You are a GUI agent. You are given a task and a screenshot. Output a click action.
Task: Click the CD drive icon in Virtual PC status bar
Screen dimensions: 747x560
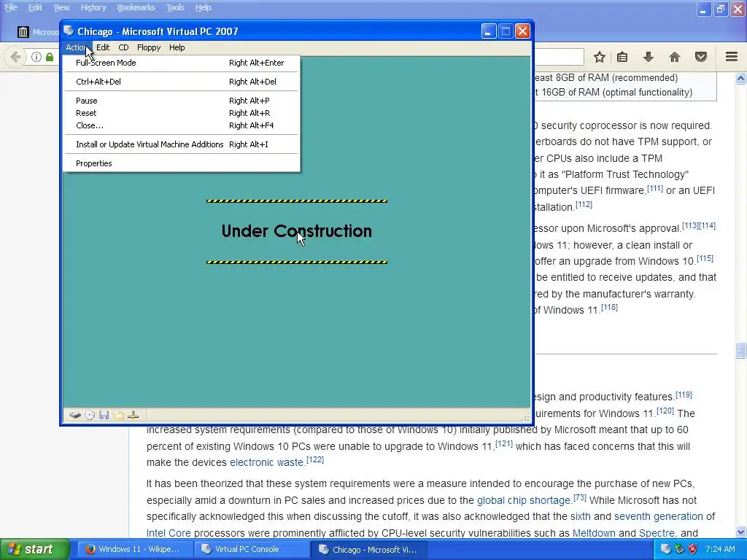pyautogui.click(x=90, y=415)
